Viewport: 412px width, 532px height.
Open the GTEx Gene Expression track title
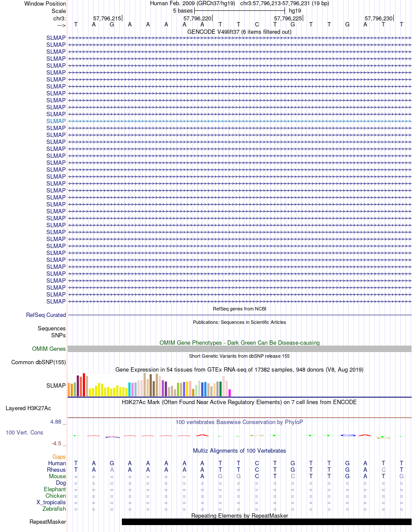(239, 369)
